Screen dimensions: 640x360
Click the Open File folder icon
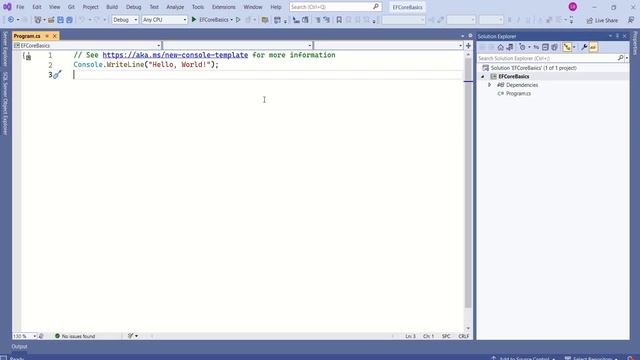coord(51,20)
